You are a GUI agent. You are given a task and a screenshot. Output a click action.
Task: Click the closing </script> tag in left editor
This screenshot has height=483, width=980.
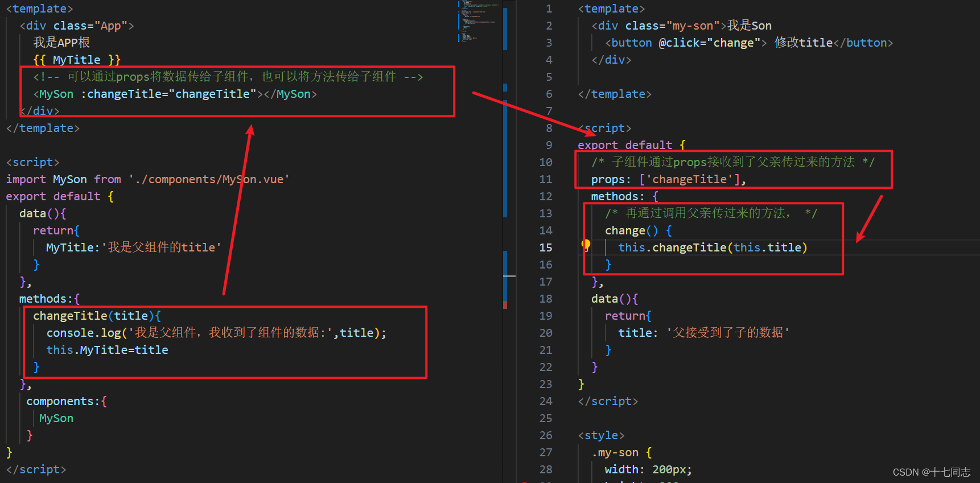click(36, 469)
